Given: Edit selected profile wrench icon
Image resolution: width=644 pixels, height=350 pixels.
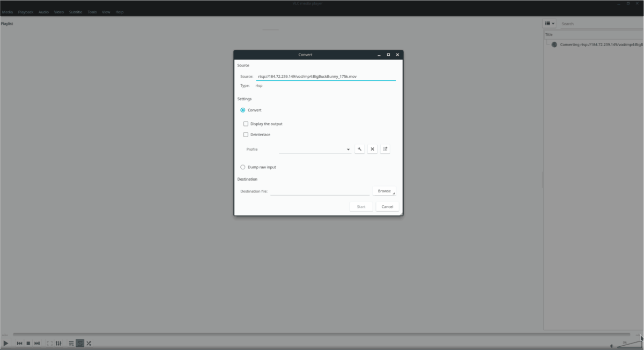Looking at the screenshot, I should tap(359, 149).
